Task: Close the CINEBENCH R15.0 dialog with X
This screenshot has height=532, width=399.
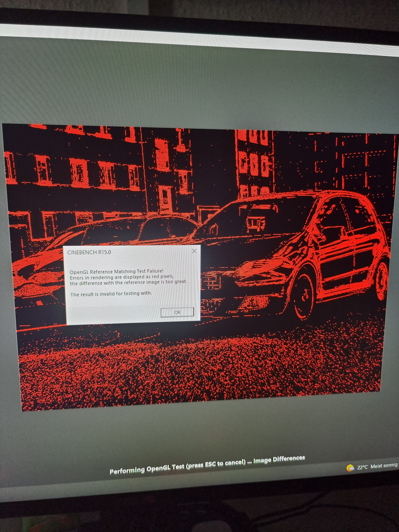Action: tap(194, 251)
